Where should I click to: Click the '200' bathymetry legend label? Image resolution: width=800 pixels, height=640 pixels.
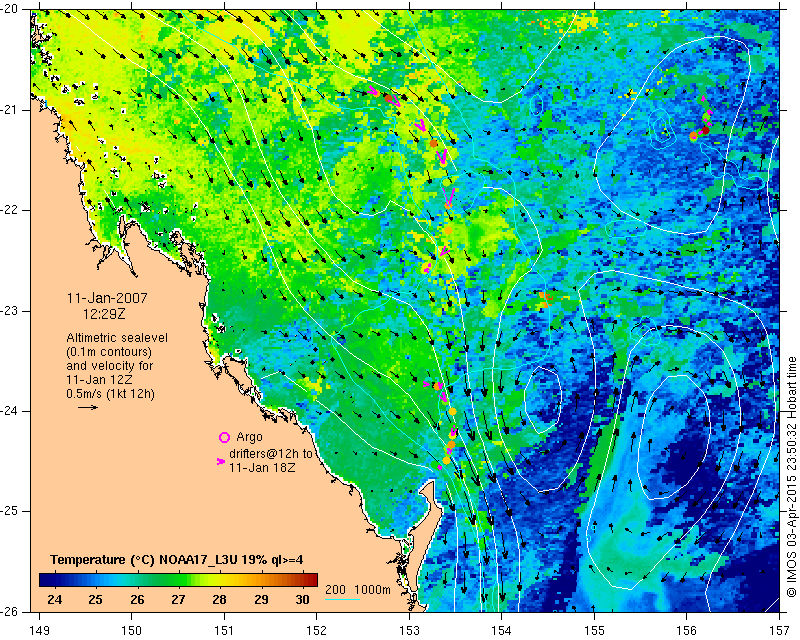pos(335,589)
